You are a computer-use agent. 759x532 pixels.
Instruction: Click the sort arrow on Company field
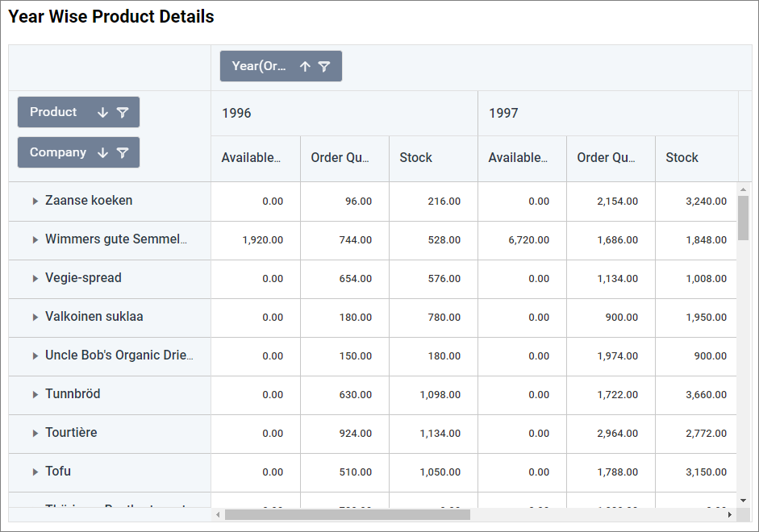click(x=102, y=153)
